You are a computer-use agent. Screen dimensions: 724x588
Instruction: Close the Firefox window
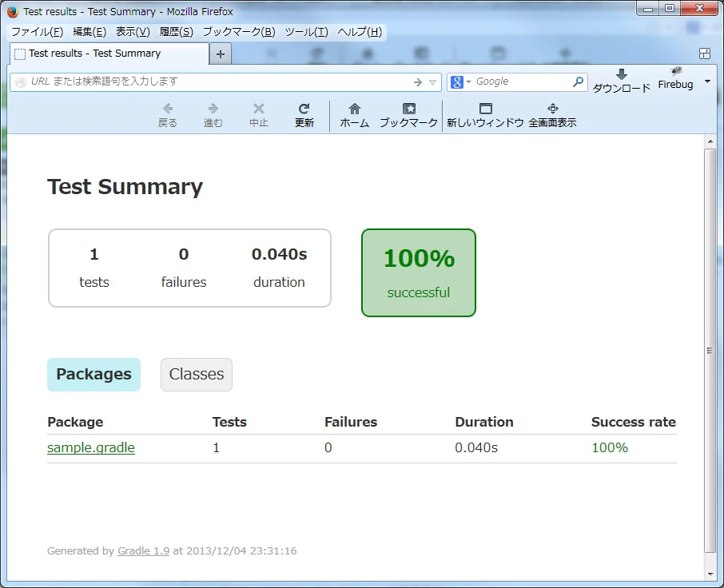click(699, 9)
